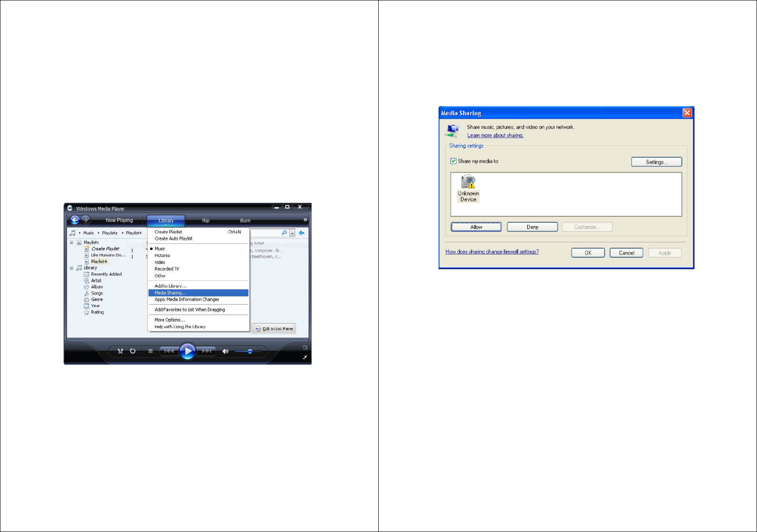Image resolution: width=757 pixels, height=532 pixels.
Task: Open Help with Using the Library
Action: tap(198, 327)
